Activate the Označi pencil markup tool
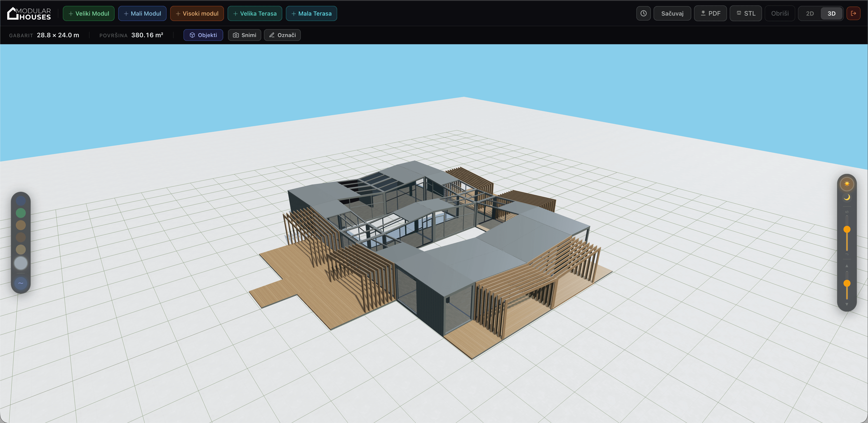The width and height of the screenshot is (868, 423). tap(282, 35)
